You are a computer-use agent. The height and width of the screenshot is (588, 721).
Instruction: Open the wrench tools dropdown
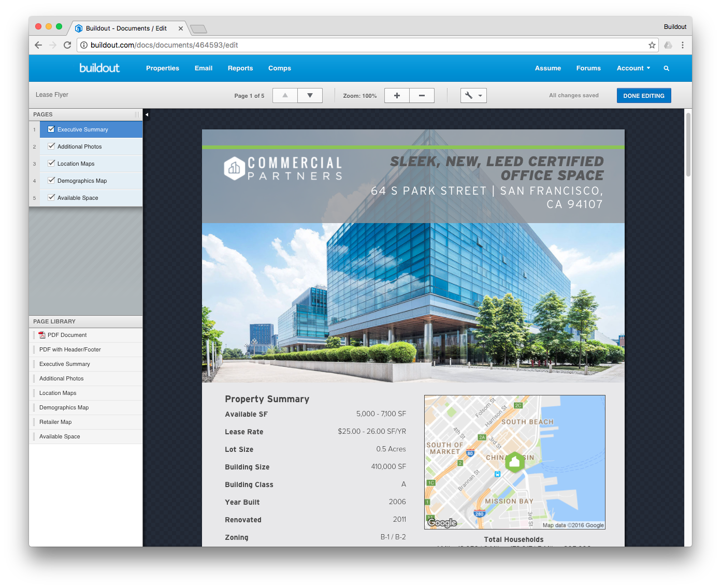coord(473,95)
